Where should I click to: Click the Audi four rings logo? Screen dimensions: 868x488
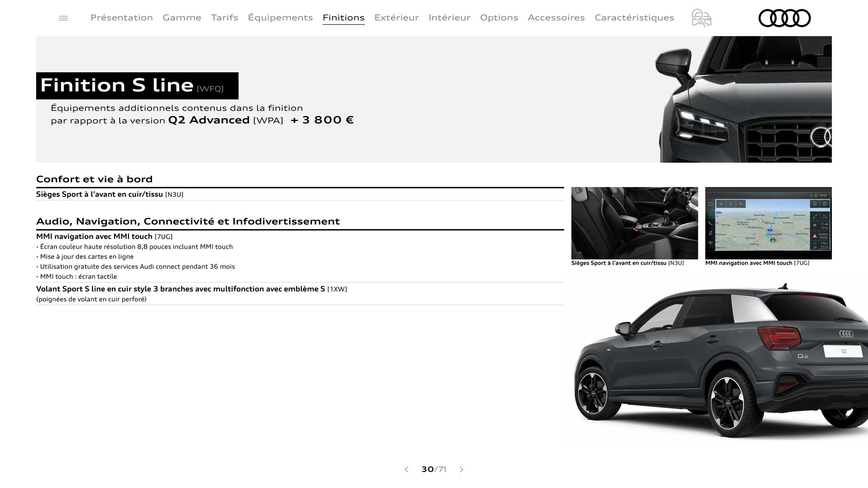(785, 18)
